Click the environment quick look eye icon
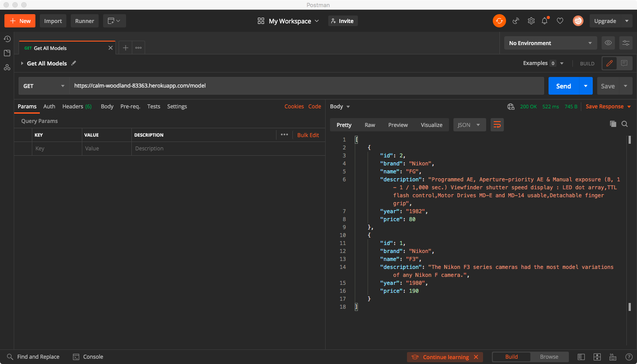The height and width of the screenshot is (364, 637). (x=608, y=43)
